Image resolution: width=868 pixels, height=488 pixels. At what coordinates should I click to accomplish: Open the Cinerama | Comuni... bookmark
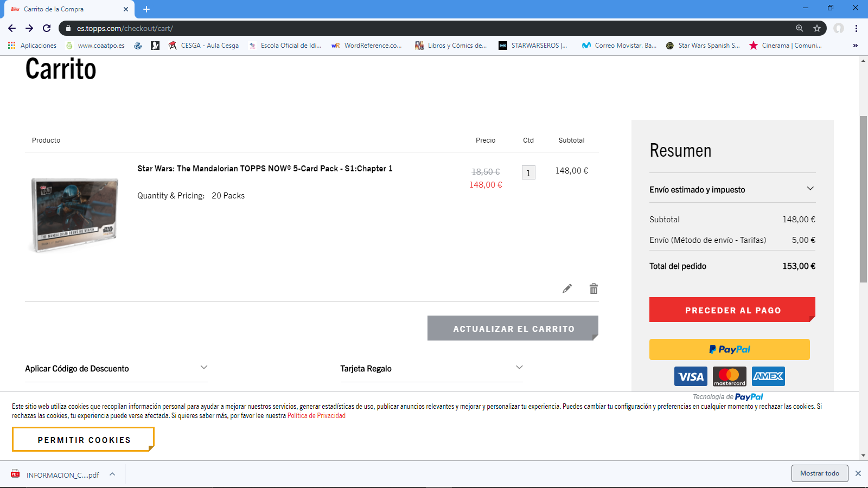[x=785, y=46]
